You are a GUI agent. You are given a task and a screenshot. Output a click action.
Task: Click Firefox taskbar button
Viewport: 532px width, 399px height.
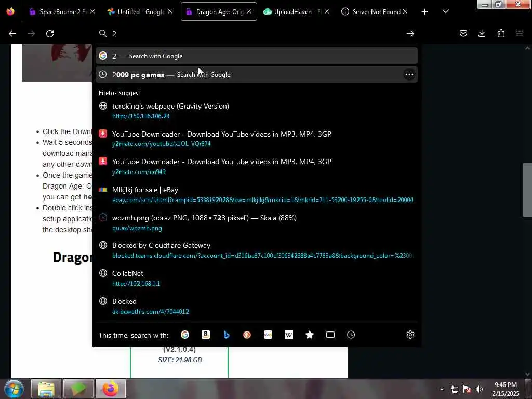point(111,389)
